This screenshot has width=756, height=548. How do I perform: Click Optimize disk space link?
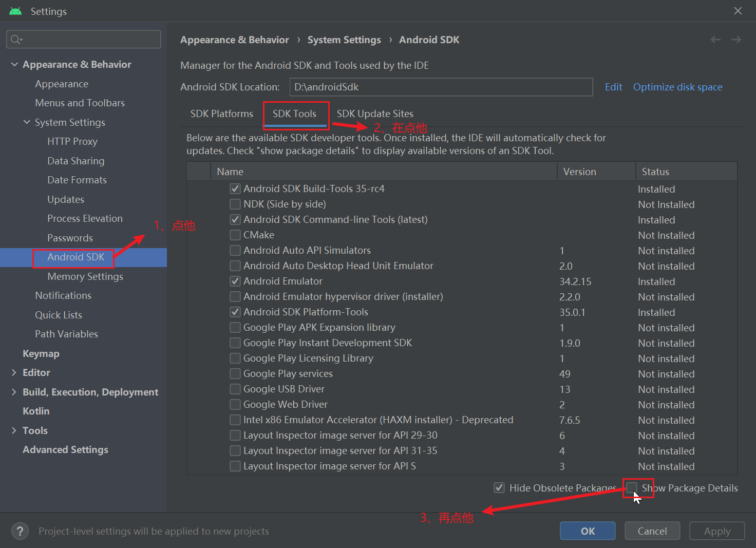pyautogui.click(x=677, y=87)
